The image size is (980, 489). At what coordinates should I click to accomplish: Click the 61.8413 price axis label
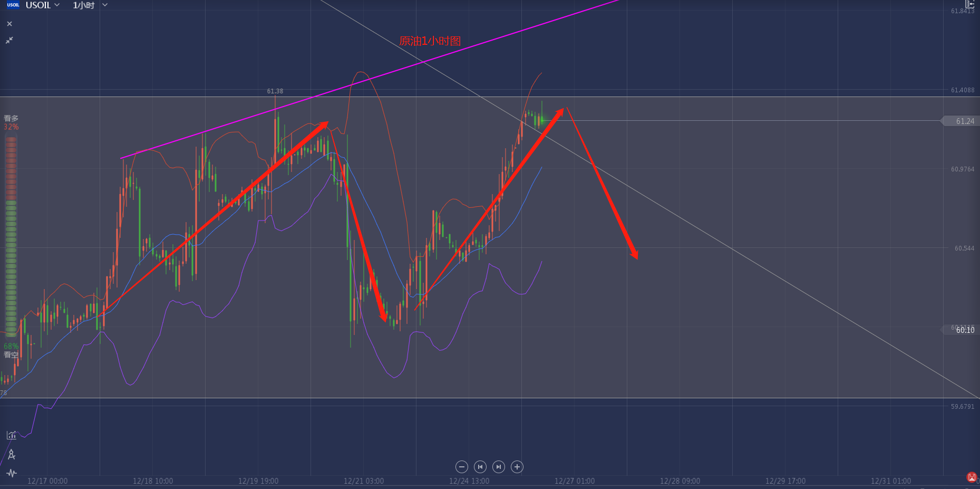(x=963, y=11)
